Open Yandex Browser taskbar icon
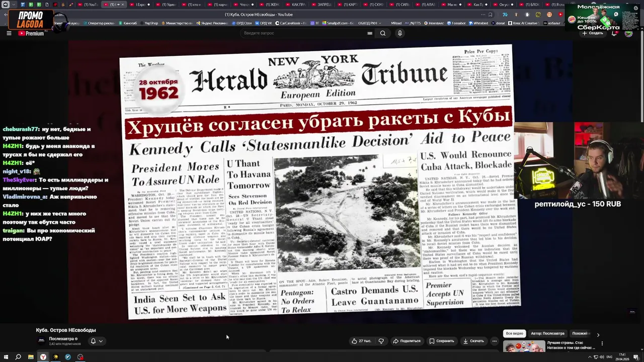 tap(43, 357)
